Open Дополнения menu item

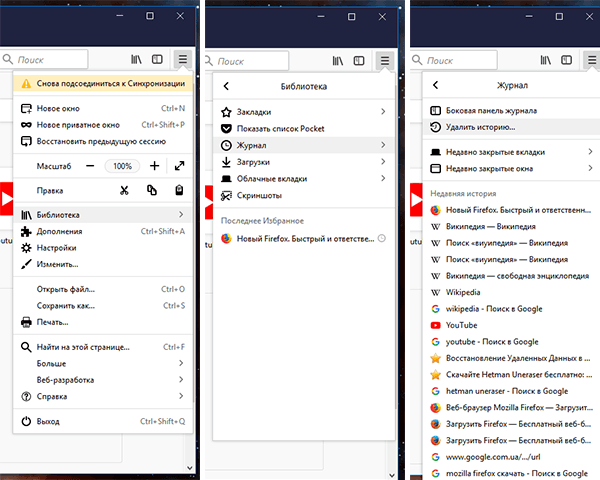(103, 231)
